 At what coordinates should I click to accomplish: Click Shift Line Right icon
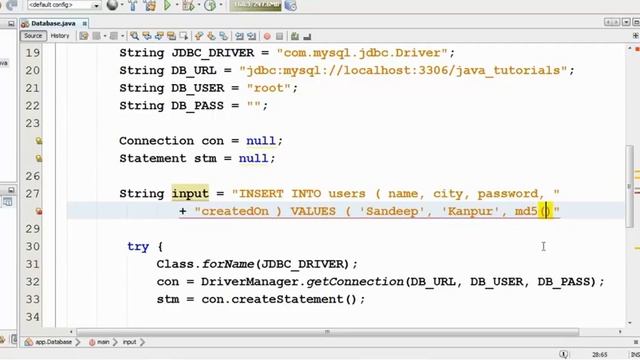(x=251, y=36)
